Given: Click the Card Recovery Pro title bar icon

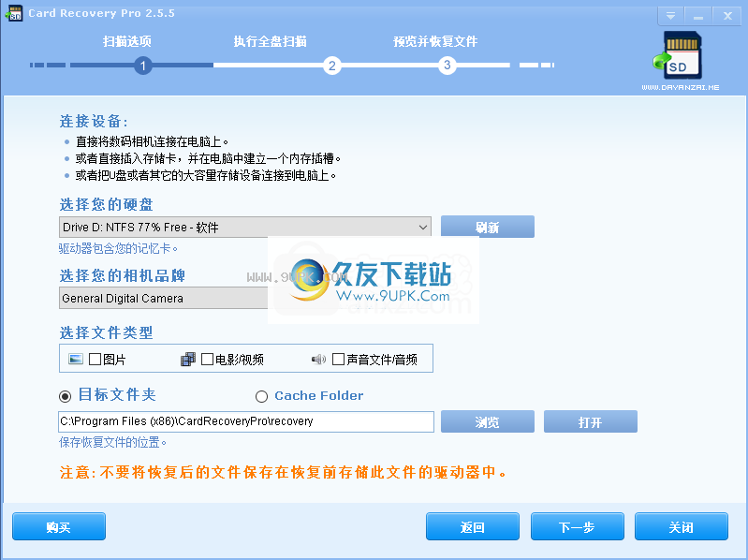Looking at the screenshot, I should [14, 13].
